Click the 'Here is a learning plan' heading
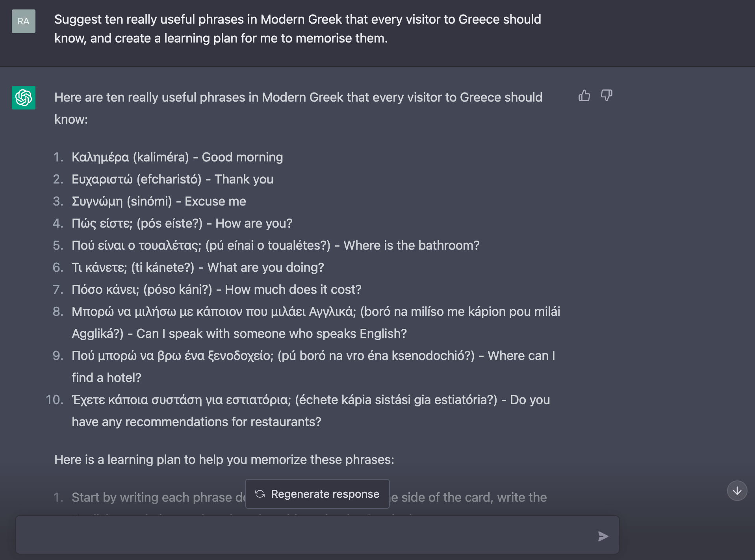755x560 pixels. (224, 459)
